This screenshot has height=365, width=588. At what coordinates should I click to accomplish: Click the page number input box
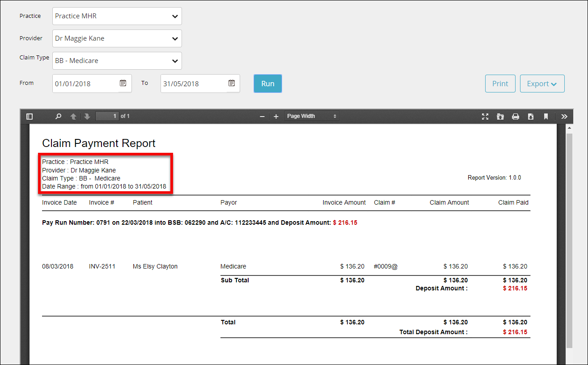click(107, 116)
